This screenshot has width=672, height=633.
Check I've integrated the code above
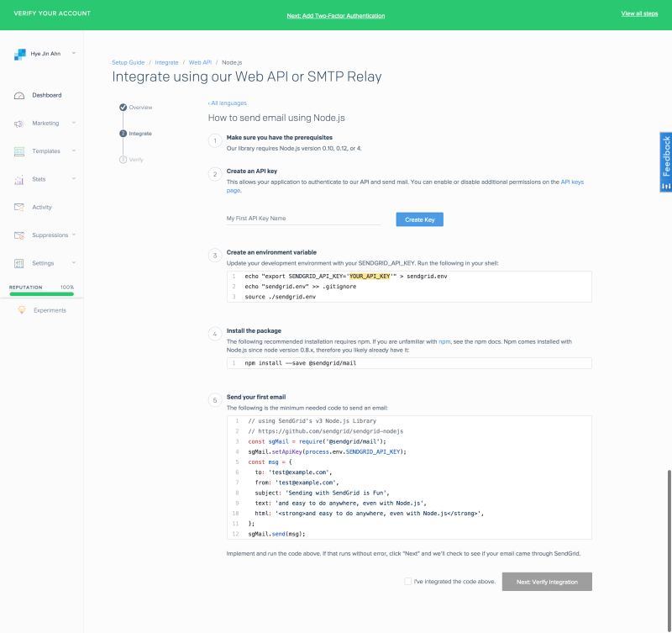407,581
